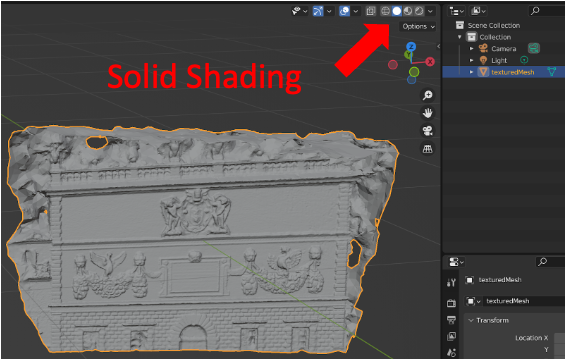This screenshot has height=360, width=566.
Task: Toggle camera view with camera icon
Action: tap(428, 131)
